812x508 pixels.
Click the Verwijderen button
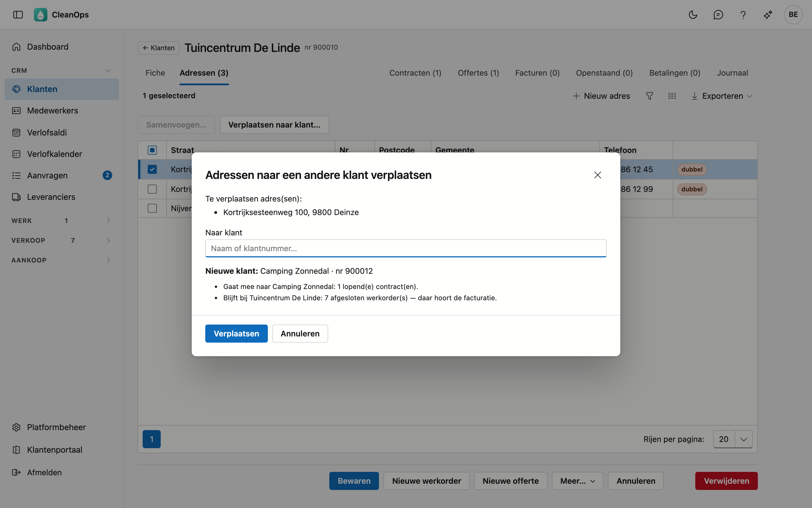tap(727, 481)
